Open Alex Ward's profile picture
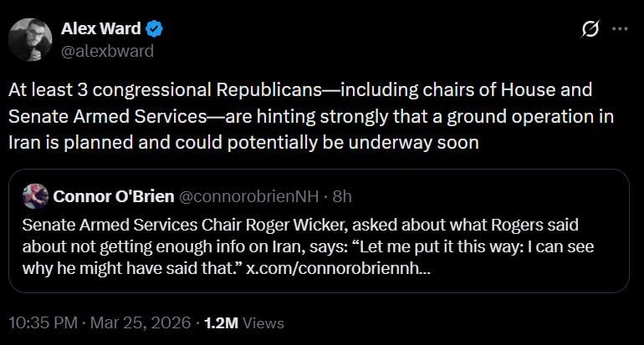Image resolution: width=644 pixels, height=345 pixels. pyautogui.click(x=30, y=38)
